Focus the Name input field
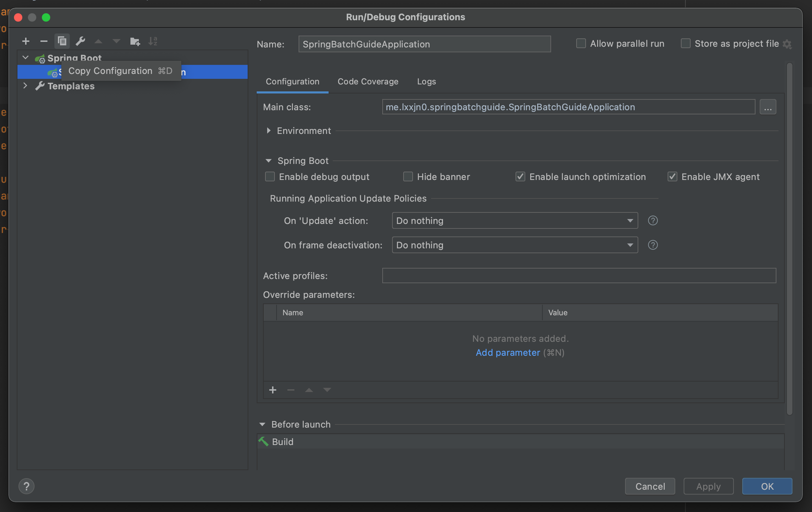 click(x=424, y=44)
